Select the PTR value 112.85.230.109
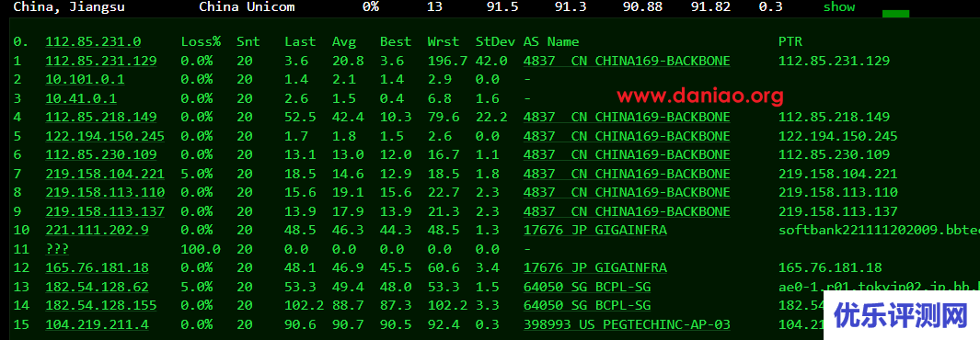This screenshot has width=980, height=340. [x=835, y=154]
